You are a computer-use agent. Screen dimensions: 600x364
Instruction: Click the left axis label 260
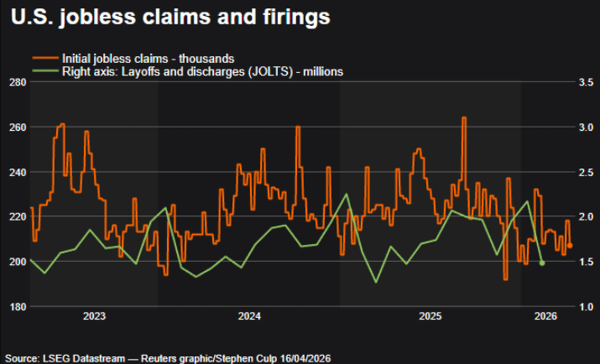[x=18, y=127]
